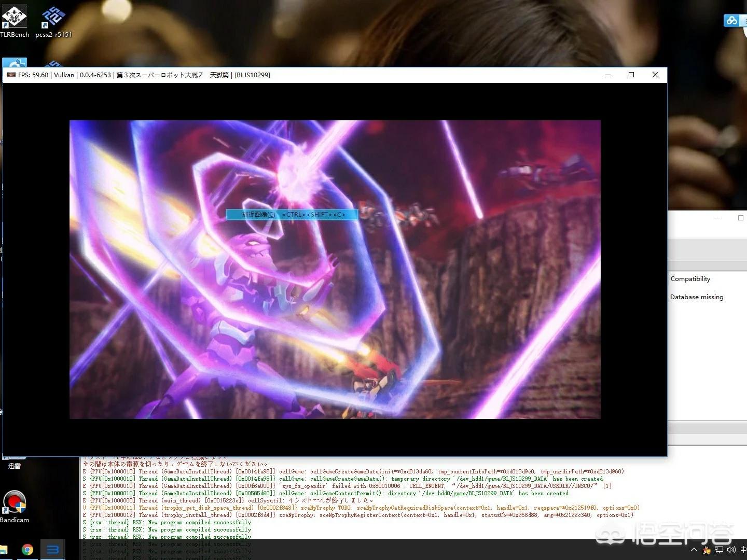Open File Explorer from the taskbar

(4, 550)
